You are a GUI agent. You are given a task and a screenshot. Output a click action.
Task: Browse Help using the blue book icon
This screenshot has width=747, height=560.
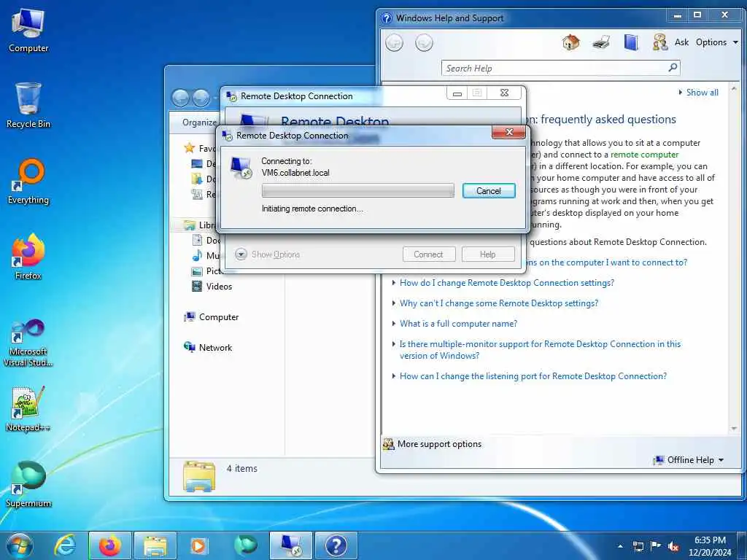631,42
